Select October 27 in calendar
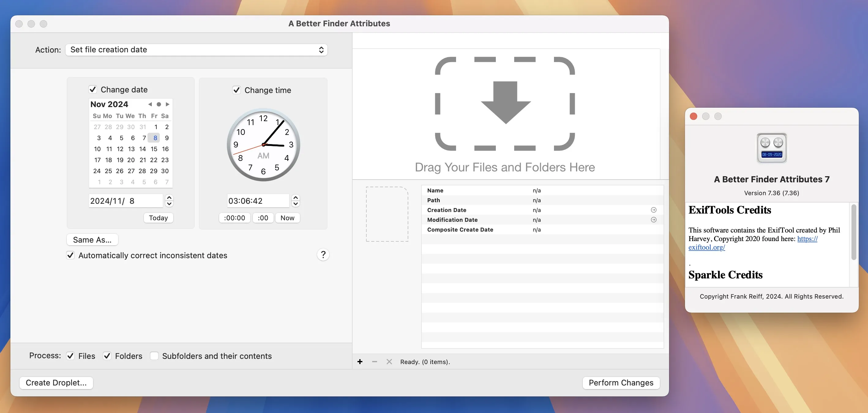The height and width of the screenshot is (413, 868). 97,127
